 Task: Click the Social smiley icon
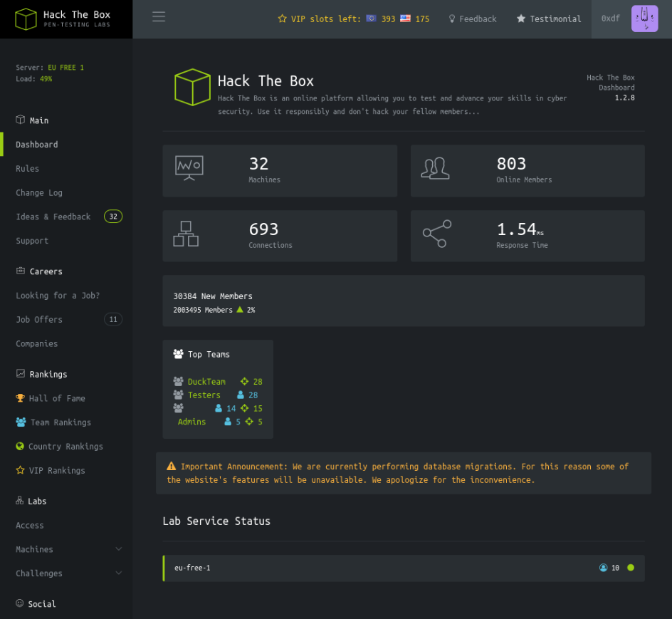20,603
